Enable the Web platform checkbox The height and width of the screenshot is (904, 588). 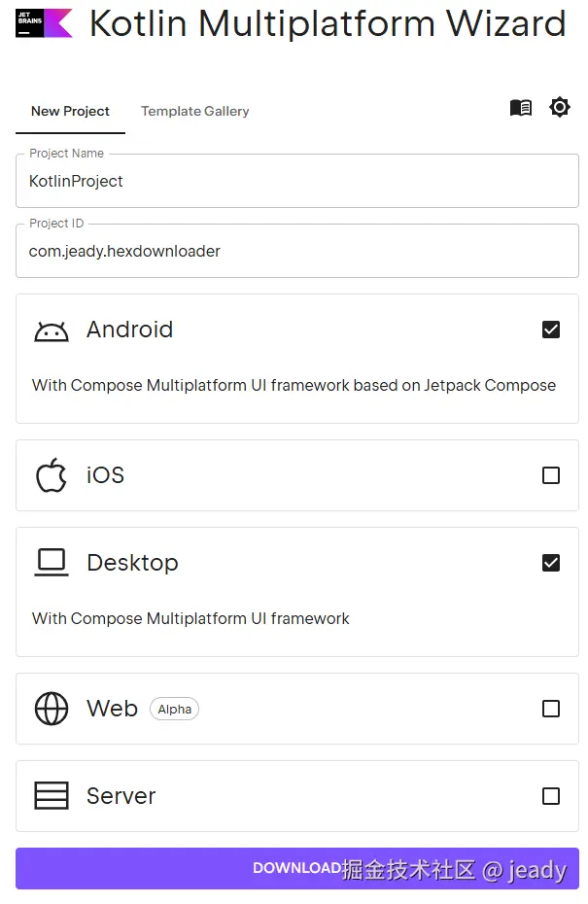pyautogui.click(x=551, y=709)
